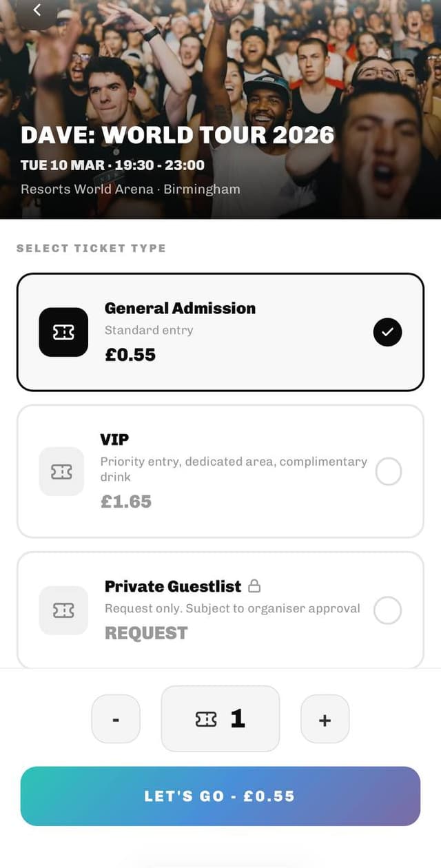
Task: Click the ticket icon in quantity box
Action: (x=206, y=719)
